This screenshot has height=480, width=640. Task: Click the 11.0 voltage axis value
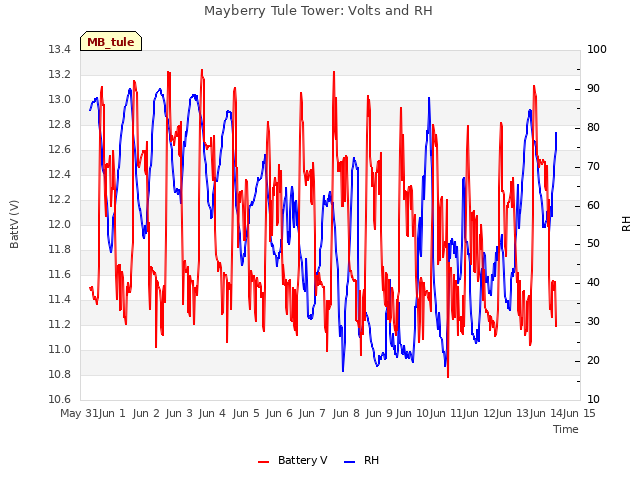click(x=60, y=349)
